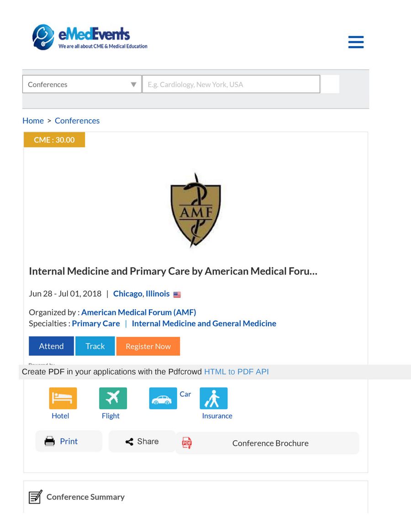
Task: Click the Car rental icon
Action: coord(163,398)
